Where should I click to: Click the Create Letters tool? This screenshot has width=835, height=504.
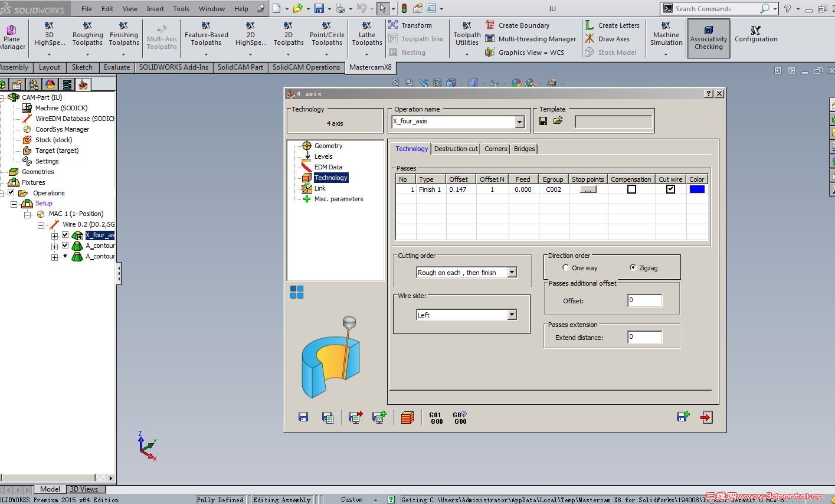[613, 25]
